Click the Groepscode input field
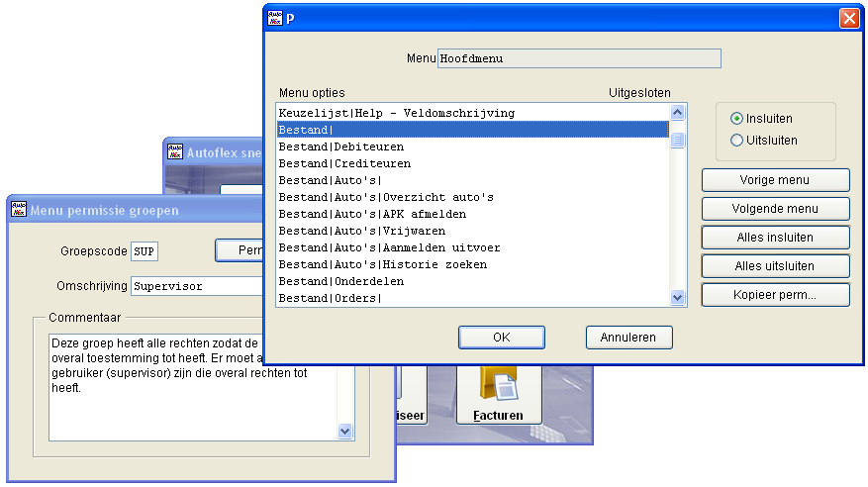This screenshot has height=487, width=868. pyautogui.click(x=145, y=251)
